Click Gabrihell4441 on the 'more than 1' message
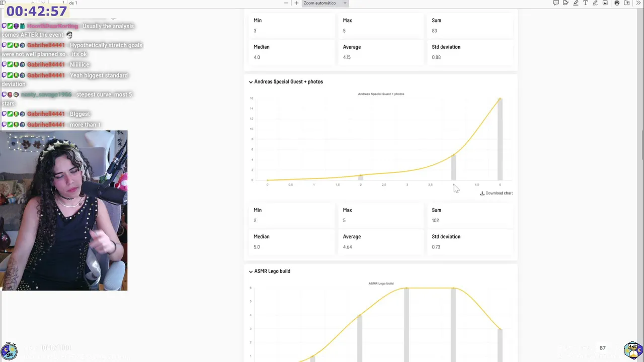This screenshot has width=644, height=362. pyautogui.click(x=46, y=125)
